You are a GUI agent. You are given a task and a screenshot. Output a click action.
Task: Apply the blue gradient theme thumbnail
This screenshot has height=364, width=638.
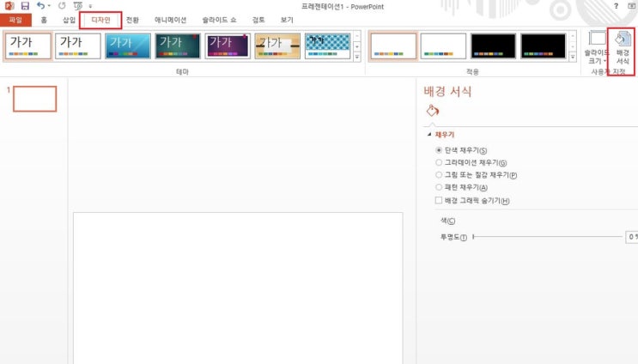[x=128, y=46]
